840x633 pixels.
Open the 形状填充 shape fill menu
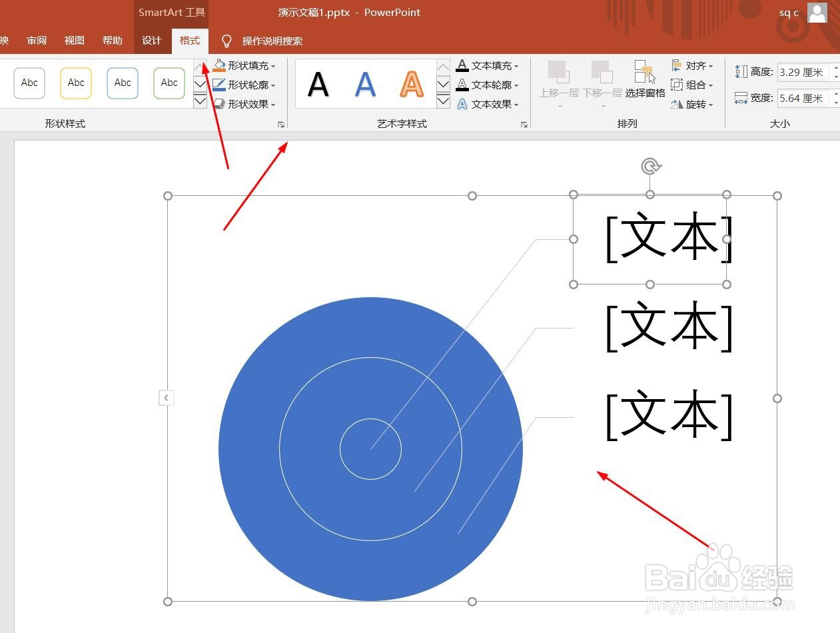click(x=244, y=65)
